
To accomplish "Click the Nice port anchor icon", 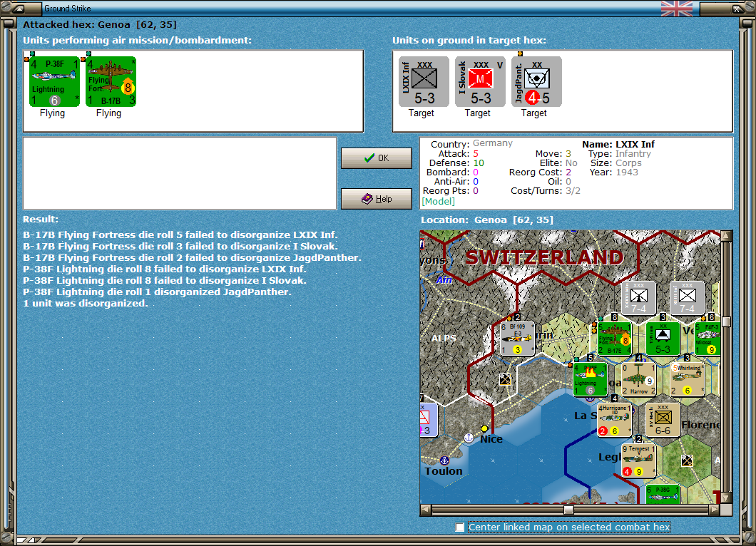I will point(468,438).
